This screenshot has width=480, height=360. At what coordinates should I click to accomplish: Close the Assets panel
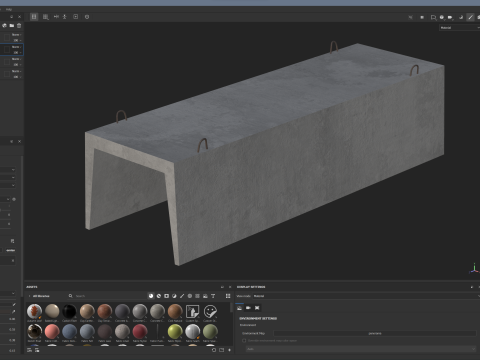230,287
